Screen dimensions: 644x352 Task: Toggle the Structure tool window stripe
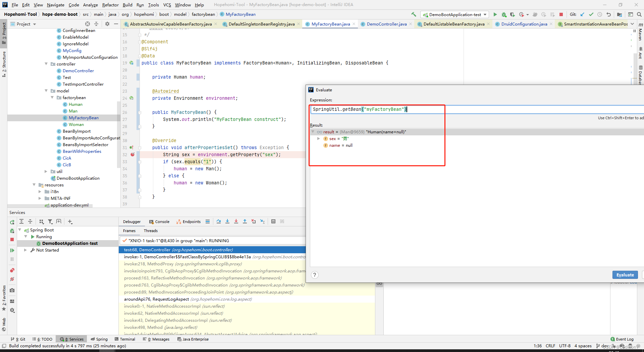pyautogui.click(x=4, y=64)
